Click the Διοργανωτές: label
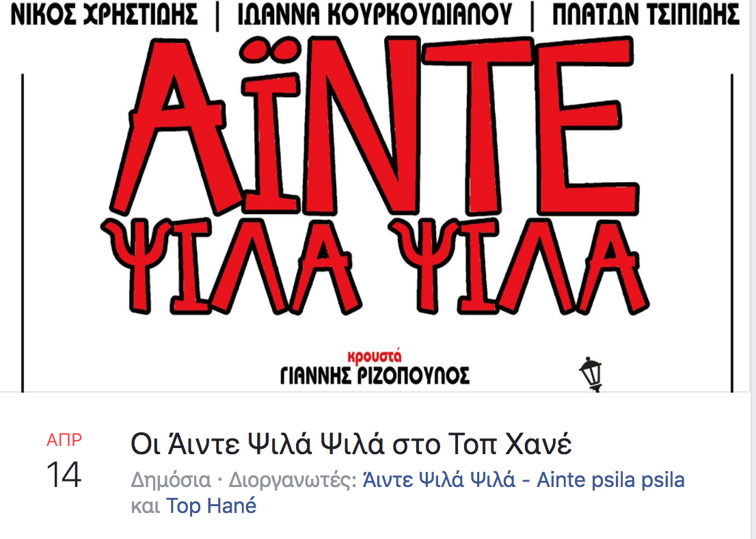 coord(293,481)
